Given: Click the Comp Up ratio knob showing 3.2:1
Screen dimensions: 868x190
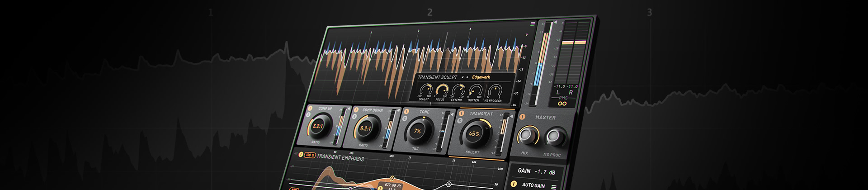Looking at the screenshot, I should [x=318, y=126].
